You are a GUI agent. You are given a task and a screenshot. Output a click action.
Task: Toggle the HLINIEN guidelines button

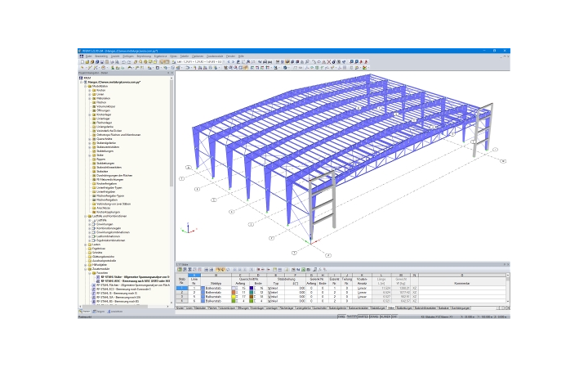click(385, 316)
